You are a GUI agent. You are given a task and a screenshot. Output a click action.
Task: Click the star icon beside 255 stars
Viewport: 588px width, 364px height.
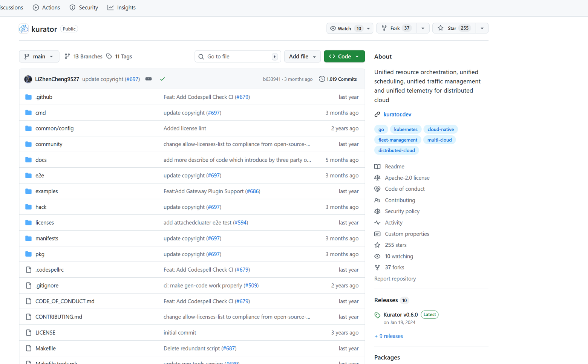pyautogui.click(x=377, y=245)
